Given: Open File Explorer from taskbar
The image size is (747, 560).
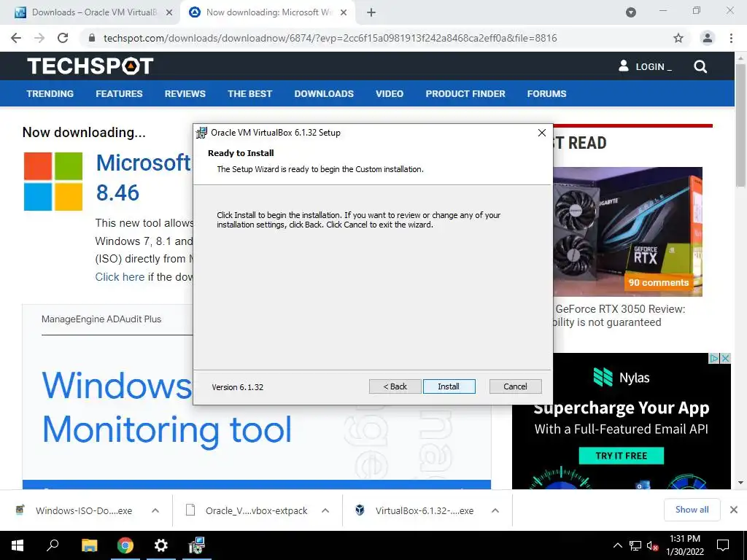Looking at the screenshot, I should pos(89,545).
